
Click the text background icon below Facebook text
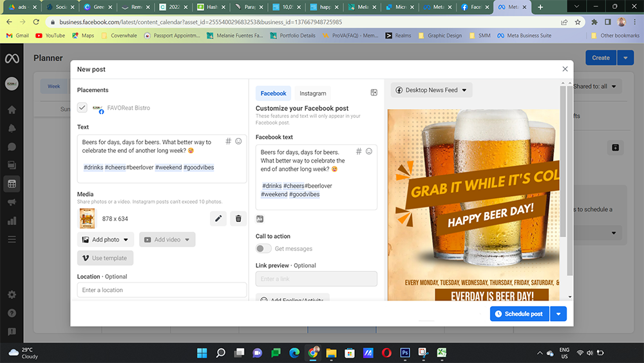pos(260,219)
